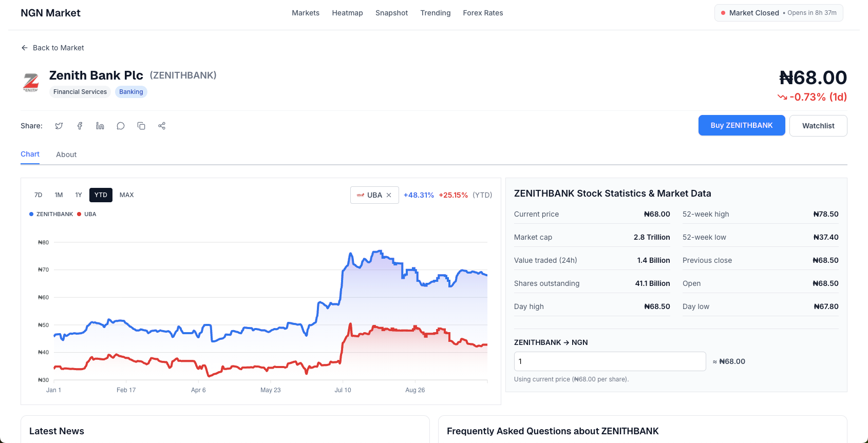Switch the chart to 1M range
This screenshot has height=443, width=868.
pos(59,195)
